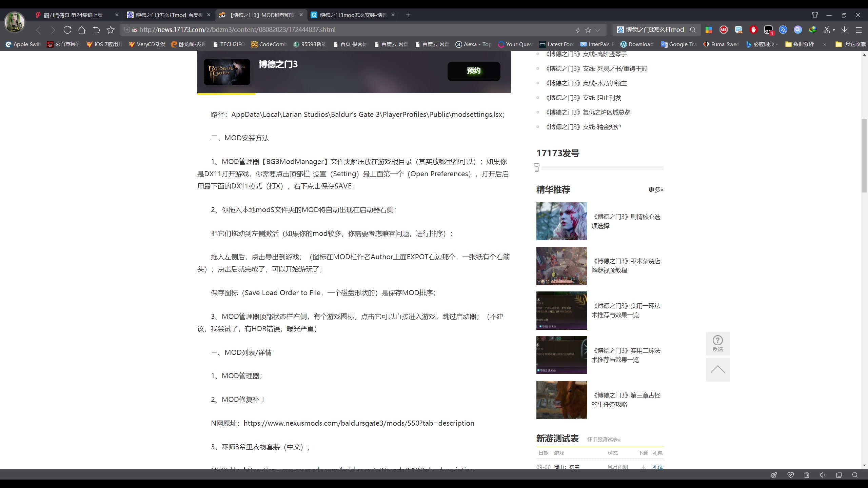Click the Baldur's Gate game logo thumbnail
The height and width of the screenshot is (488, 868).
point(227,72)
